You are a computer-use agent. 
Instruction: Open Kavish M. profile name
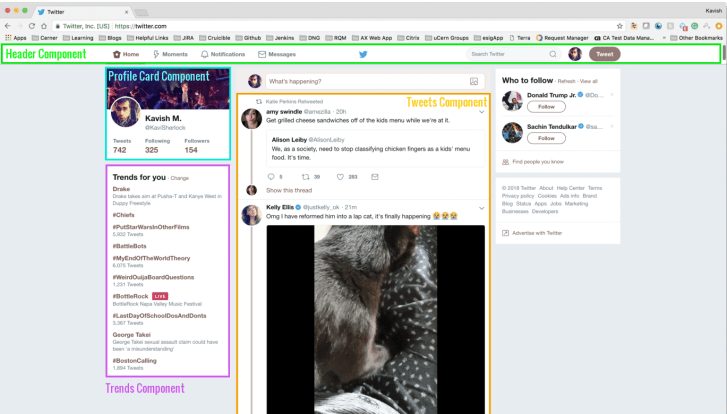tap(163, 118)
